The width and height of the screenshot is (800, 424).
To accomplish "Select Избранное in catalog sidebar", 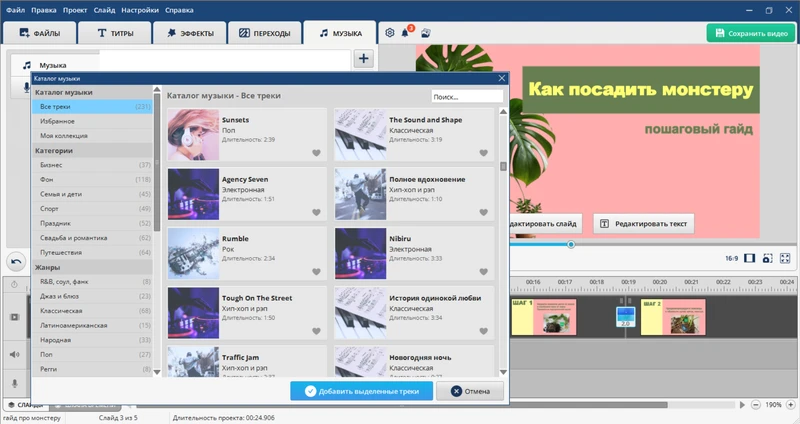I will click(x=92, y=121).
